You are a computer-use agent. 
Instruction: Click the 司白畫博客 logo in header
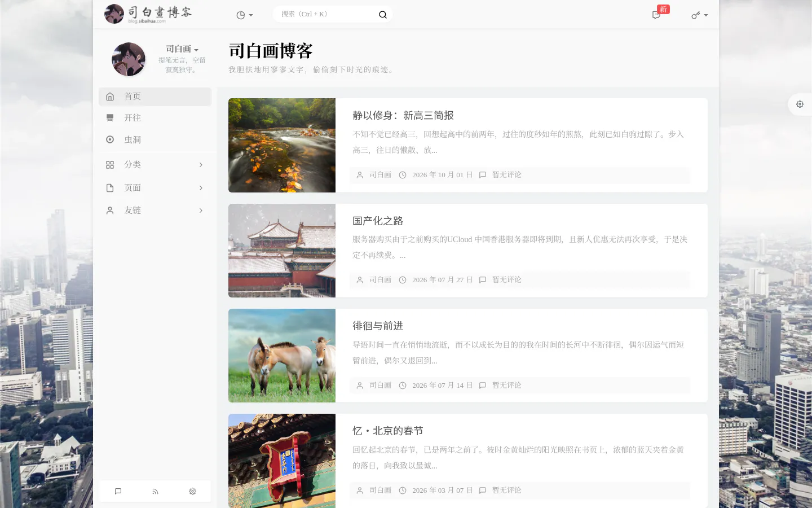pos(148,14)
